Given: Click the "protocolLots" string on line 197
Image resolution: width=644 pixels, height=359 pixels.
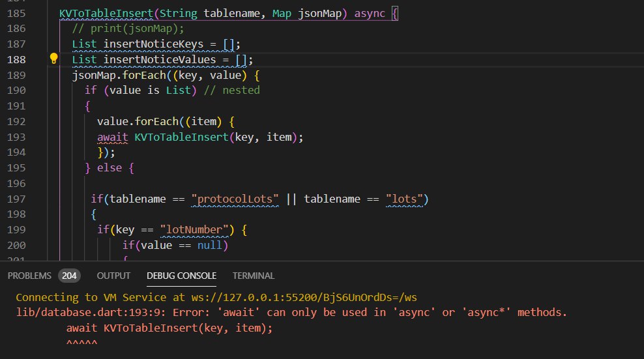Looking at the screenshot, I should click(235, 199).
